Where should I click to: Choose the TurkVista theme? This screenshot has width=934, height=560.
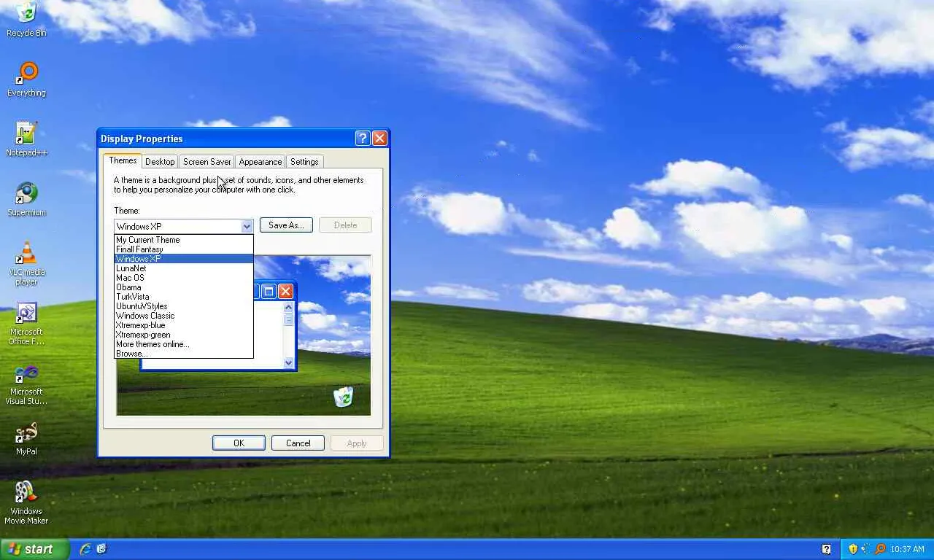(x=184, y=297)
